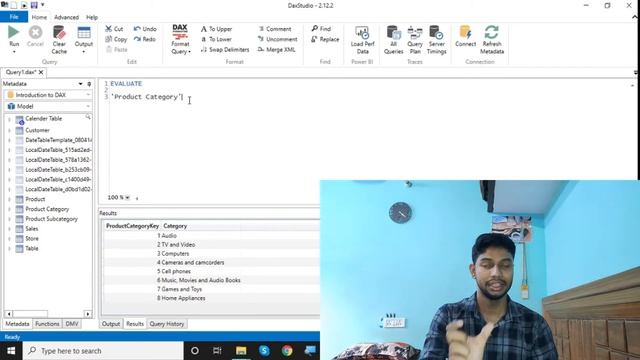Clear the cache
This screenshot has width=640, height=360.
(x=59, y=40)
